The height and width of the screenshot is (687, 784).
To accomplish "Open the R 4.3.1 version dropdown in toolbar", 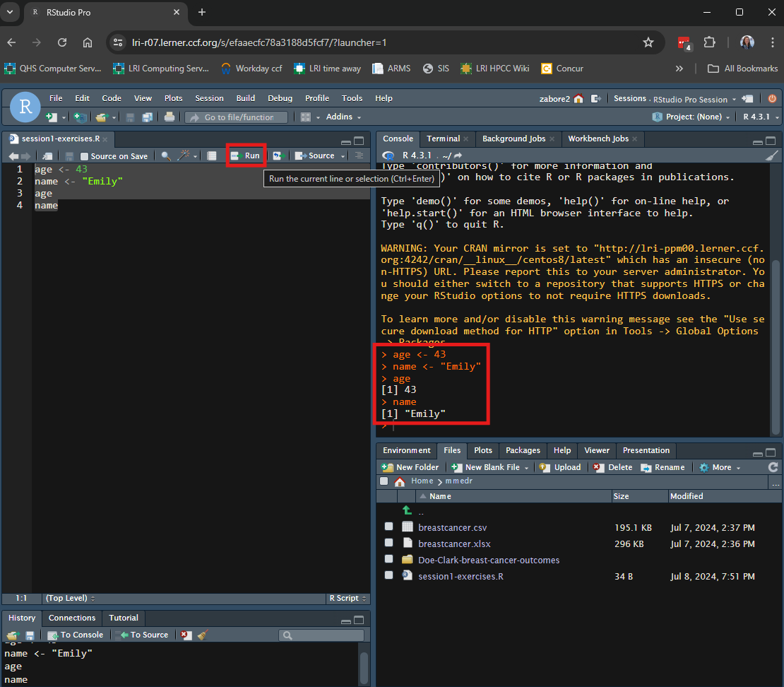I will 761,117.
